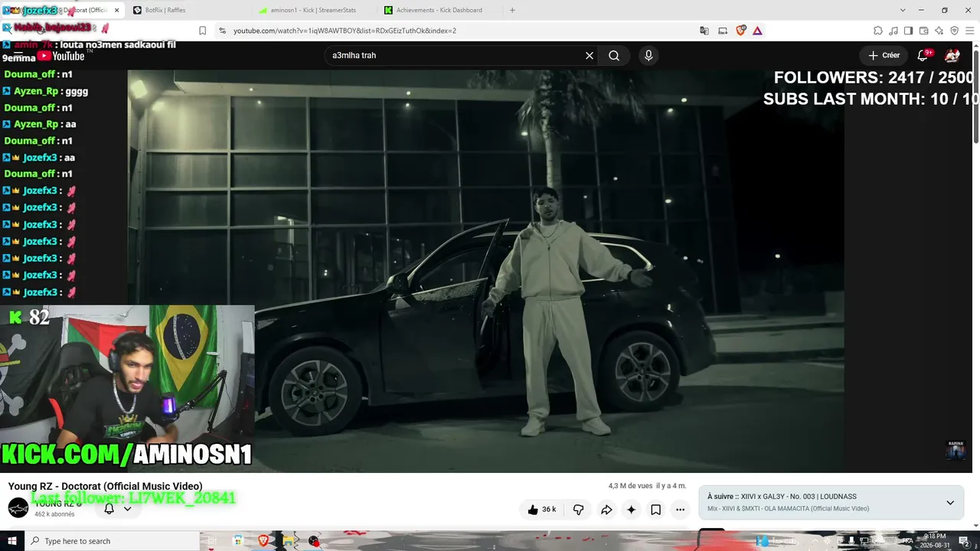
Task: Open the tab search dropdown chevron
Action: [x=903, y=10]
